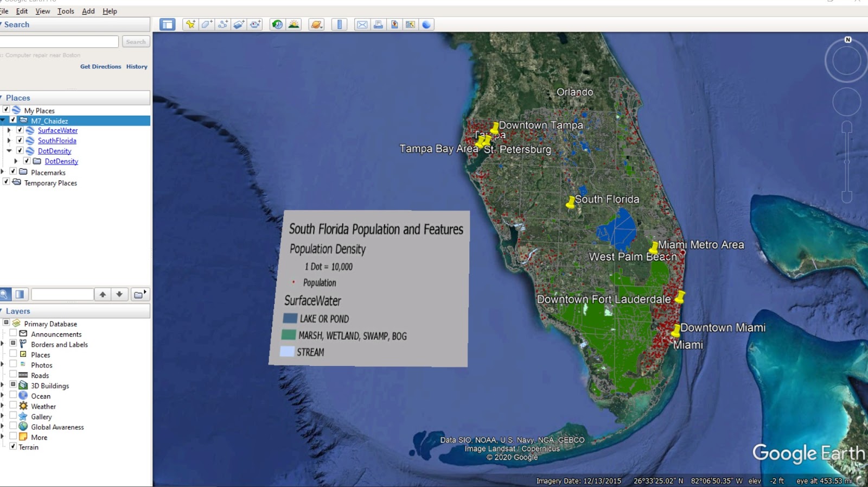Uncheck the SouthFlorida layer checkbox
868x487 pixels.
(20, 140)
